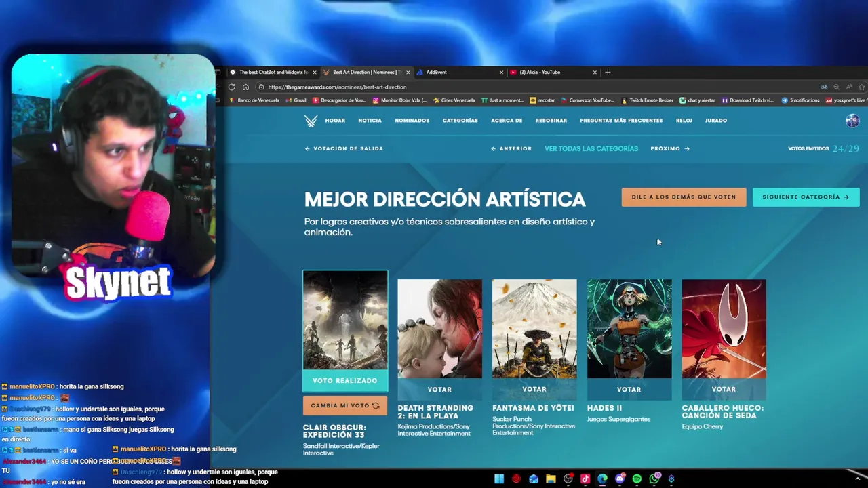Image resolution: width=868 pixels, height=488 pixels.
Task: Go to ANTERIOR category
Action: tap(511, 148)
